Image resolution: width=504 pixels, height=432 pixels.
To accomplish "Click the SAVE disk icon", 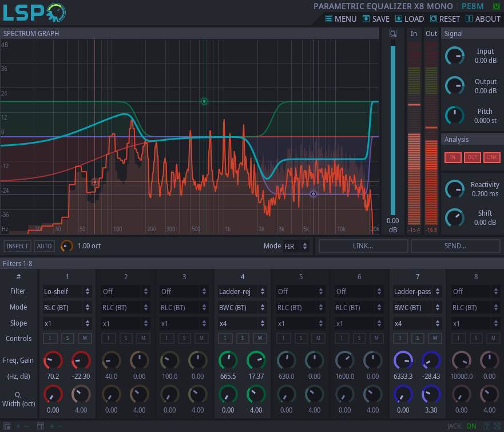I will click(366, 19).
